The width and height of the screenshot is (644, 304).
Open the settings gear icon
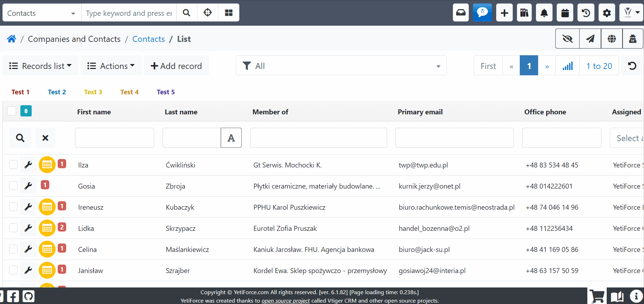607,13
